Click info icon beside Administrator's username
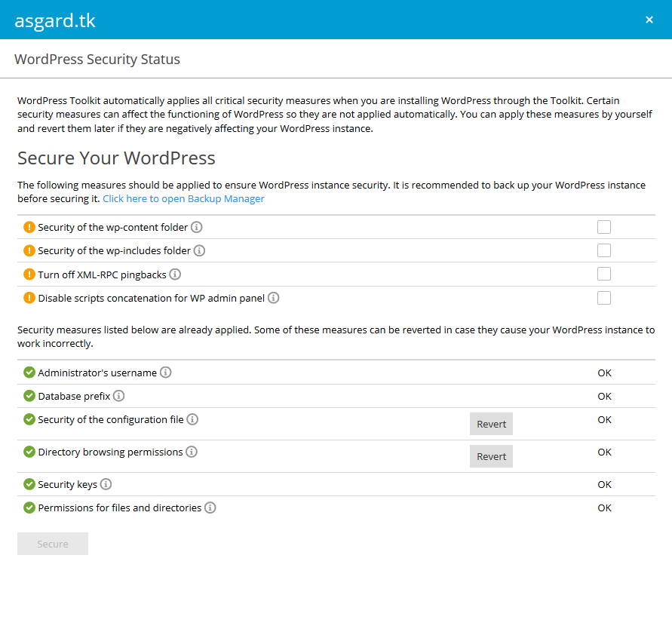Image resolution: width=672 pixels, height=641 pixels. tap(165, 373)
